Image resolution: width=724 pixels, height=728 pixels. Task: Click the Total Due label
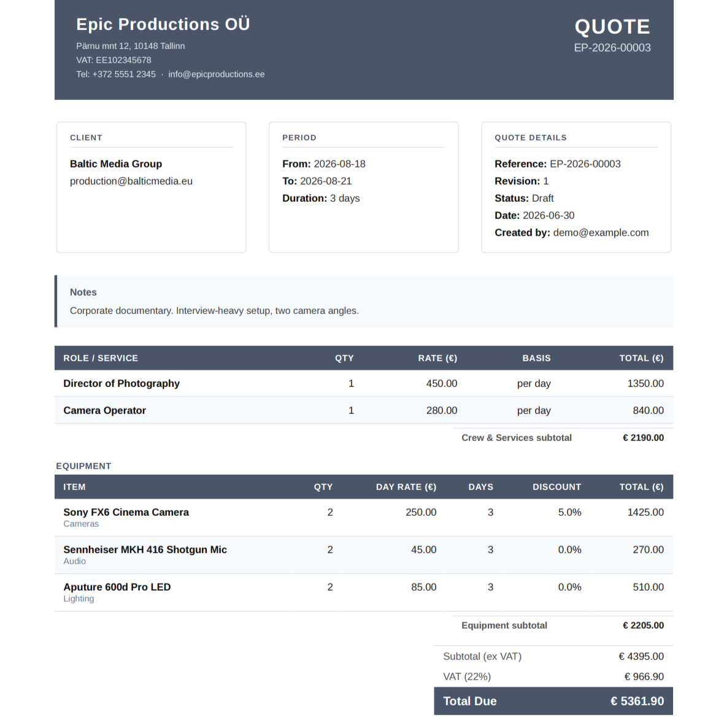click(469, 701)
